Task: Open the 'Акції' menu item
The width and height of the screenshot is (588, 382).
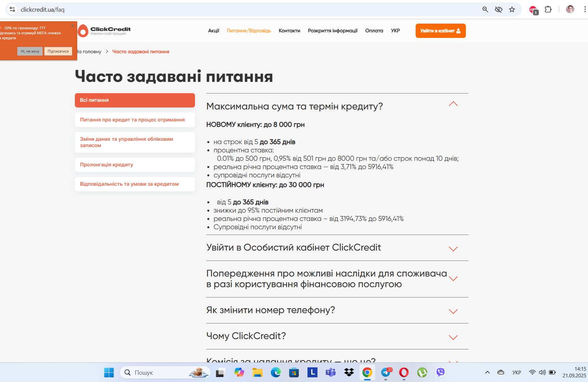Action: click(214, 31)
